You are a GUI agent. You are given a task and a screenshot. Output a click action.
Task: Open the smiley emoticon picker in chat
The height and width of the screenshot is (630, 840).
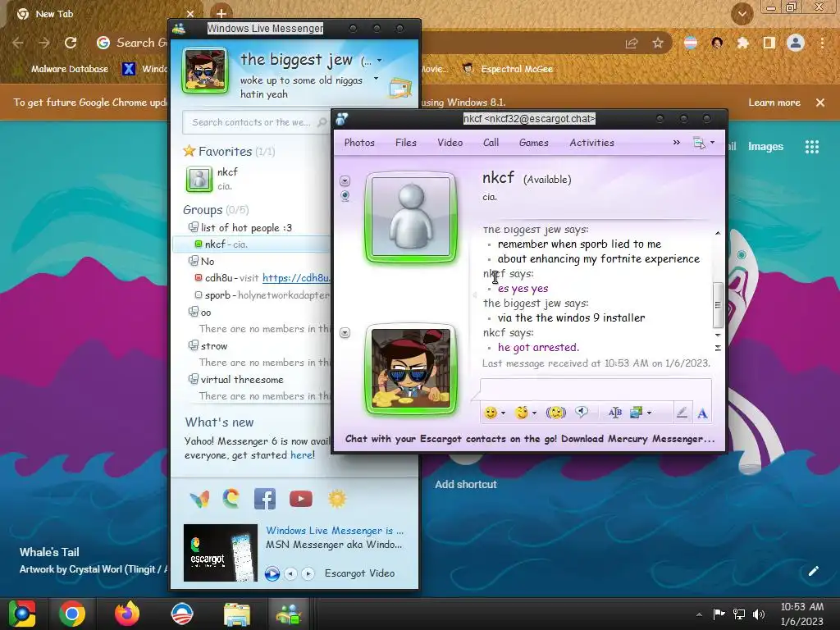(491, 413)
